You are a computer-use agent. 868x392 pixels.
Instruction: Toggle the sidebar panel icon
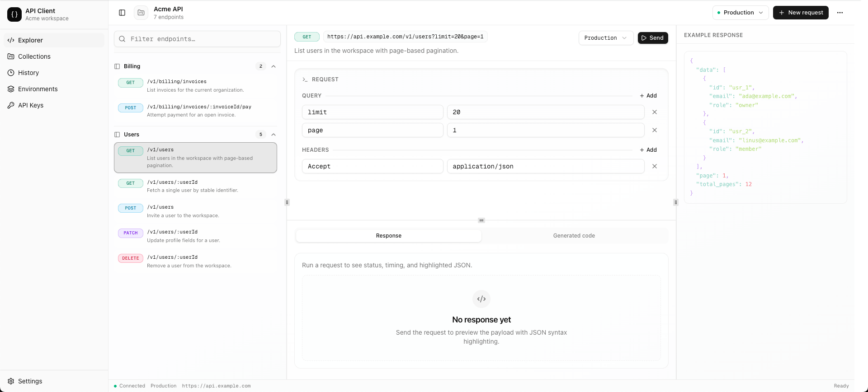(122, 13)
